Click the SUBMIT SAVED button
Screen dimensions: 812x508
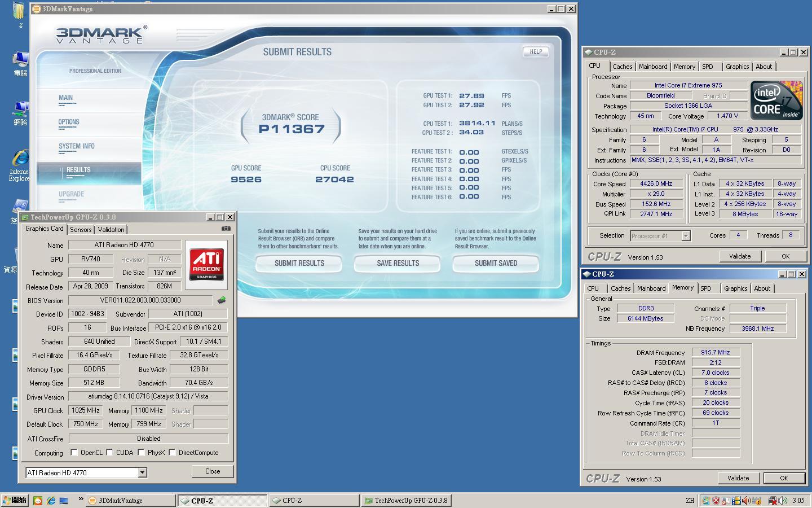[496, 263]
